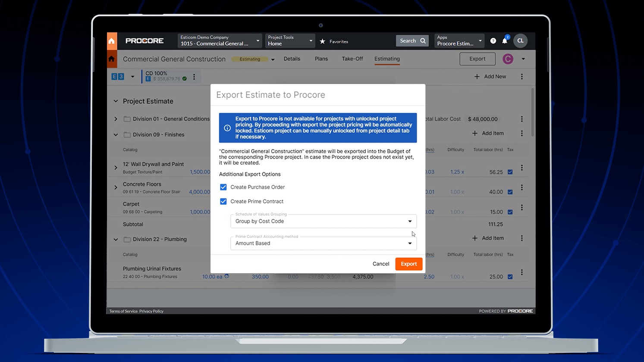Viewport: 644px width, 362px height.
Task: Open the Apps Procore Estimating dropdown
Action: click(459, 41)
